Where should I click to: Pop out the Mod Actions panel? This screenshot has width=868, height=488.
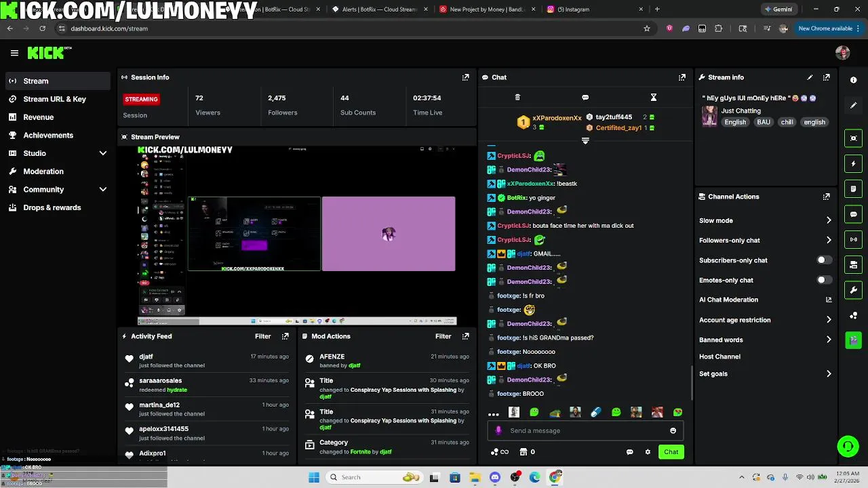[465, 336]
